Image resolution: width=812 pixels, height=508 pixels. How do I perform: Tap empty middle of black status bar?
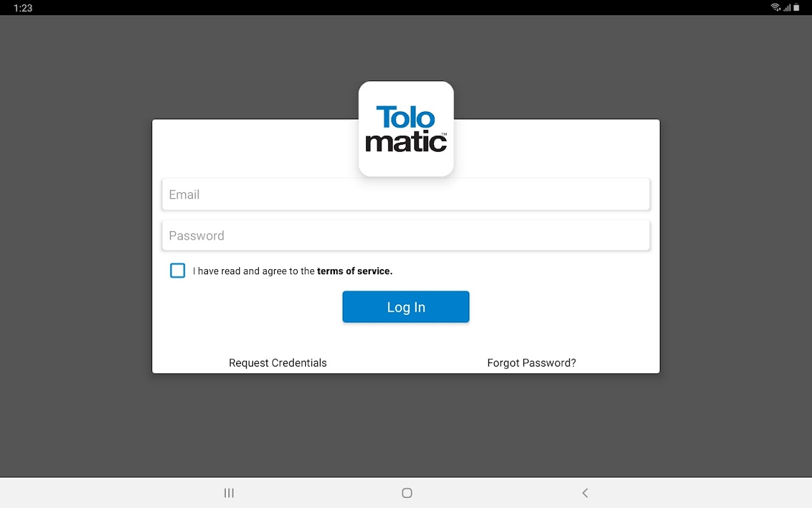click(x=406, y=8)
